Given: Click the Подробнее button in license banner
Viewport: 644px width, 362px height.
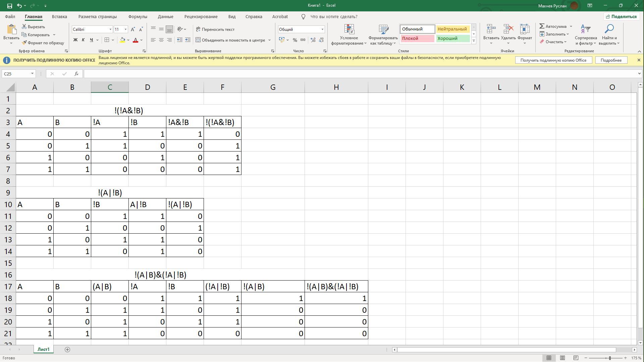Looking at the screenshot, I should click(611, 60).
